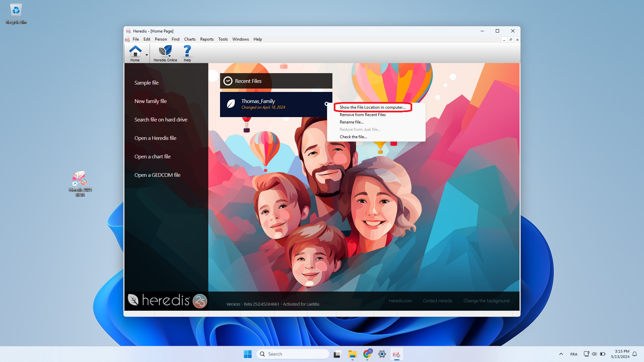Click the gear icon on Thomas_Family
644x362 pixels.
(326, 104)
